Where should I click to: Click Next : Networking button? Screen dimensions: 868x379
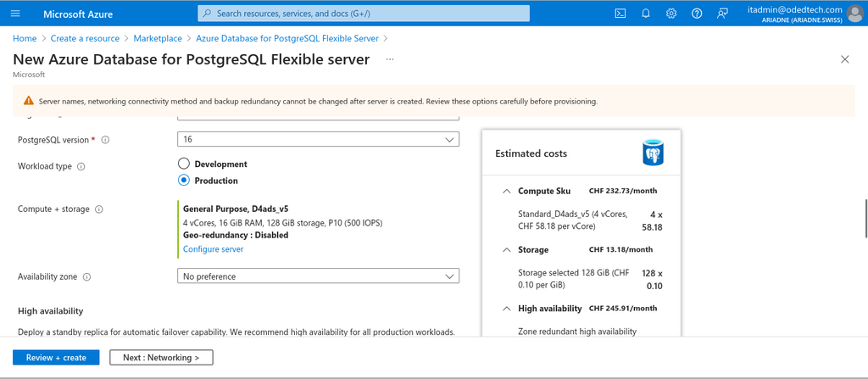[161, 358]
